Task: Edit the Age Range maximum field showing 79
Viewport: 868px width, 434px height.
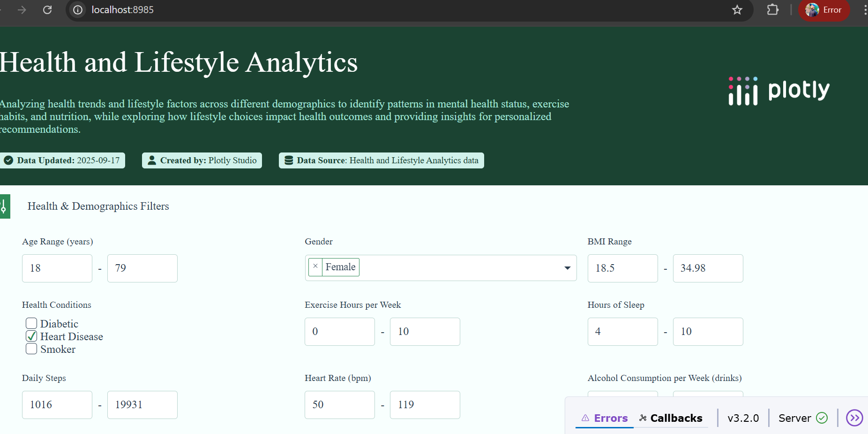Action: click(142, 268)
